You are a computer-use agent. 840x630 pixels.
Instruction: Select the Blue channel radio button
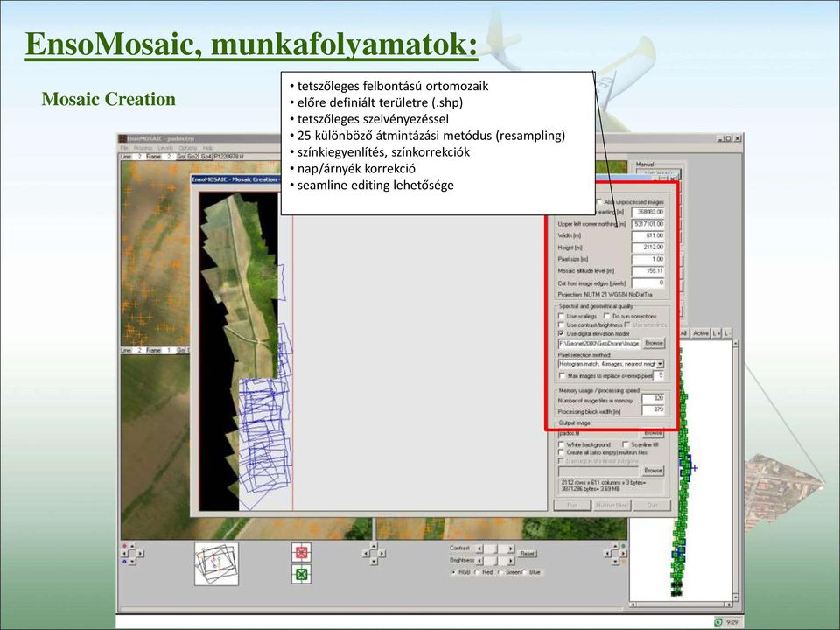(x=524, y=572)
